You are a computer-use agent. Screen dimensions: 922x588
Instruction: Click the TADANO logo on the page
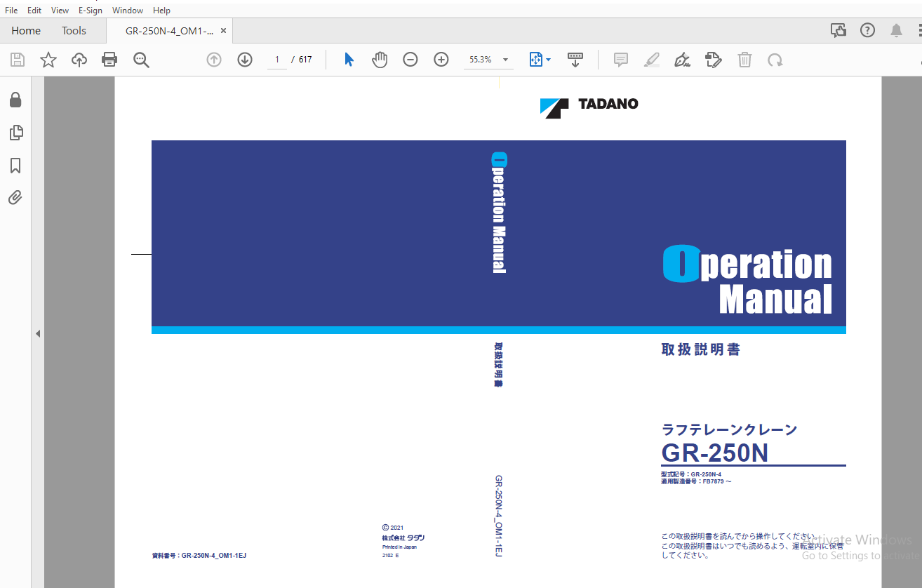click(589, 107)
